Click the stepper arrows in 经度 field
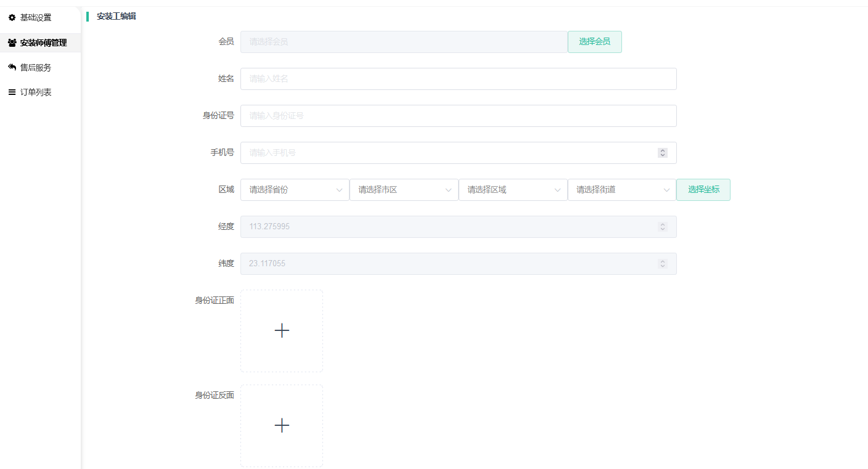 (663, 227)
